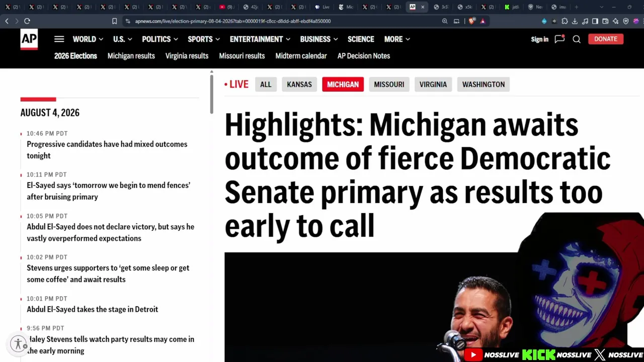Open 2026 Elections in sub-navigation
The width and height of the screenshot is (644, 362).
pyautogui.click(x=75, y=56)
